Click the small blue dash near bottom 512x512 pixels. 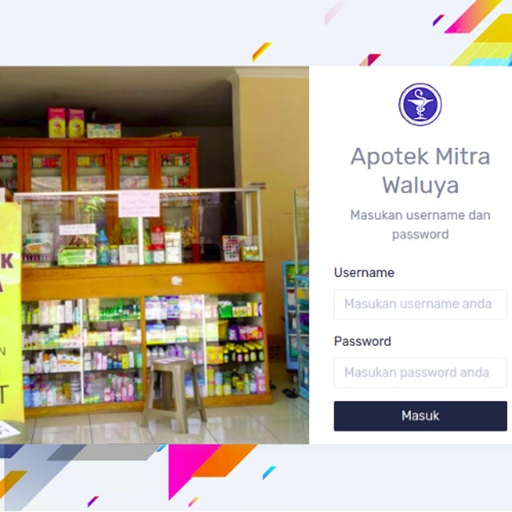point(269,472)
